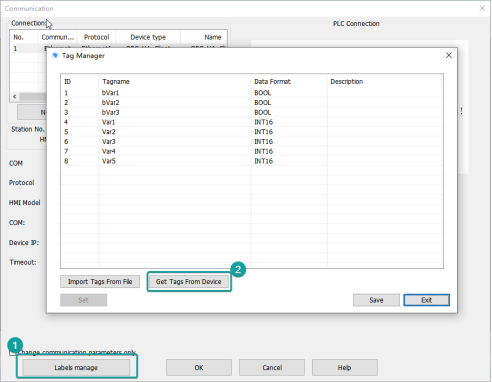Click Get Tags From Device button
This screenshot has width=492, height=382.
(189, 282)
